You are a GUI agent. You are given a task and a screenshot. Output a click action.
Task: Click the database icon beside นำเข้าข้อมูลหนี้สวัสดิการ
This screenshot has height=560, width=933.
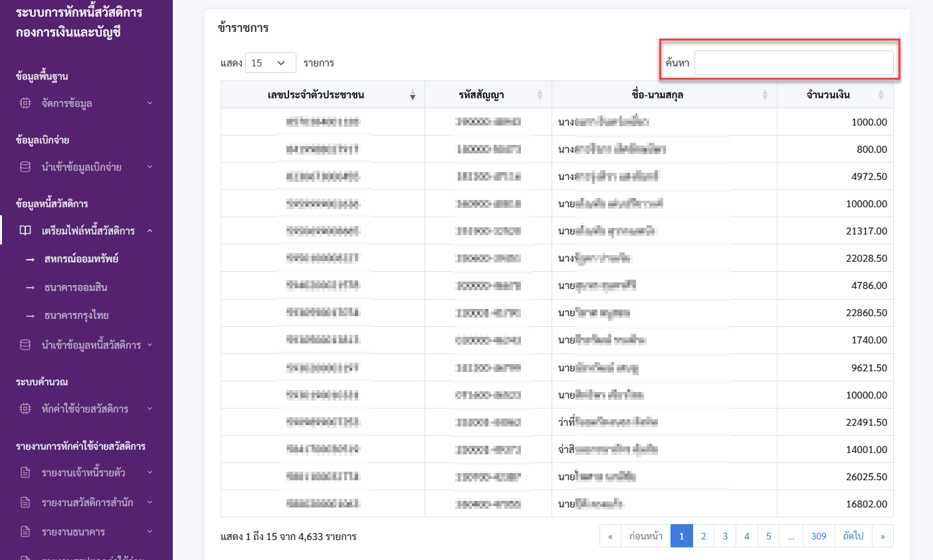click(x=25, y=345)
